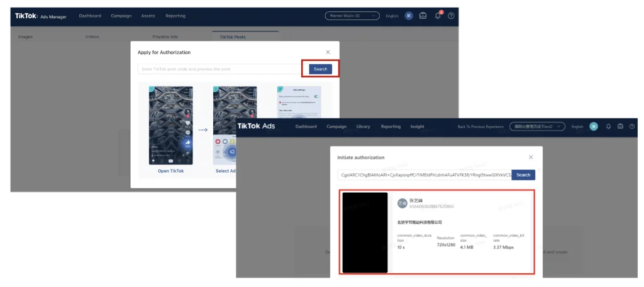Close the Initiate authorization dialog
Screen dimensions: 644x287
click(531, 157)
